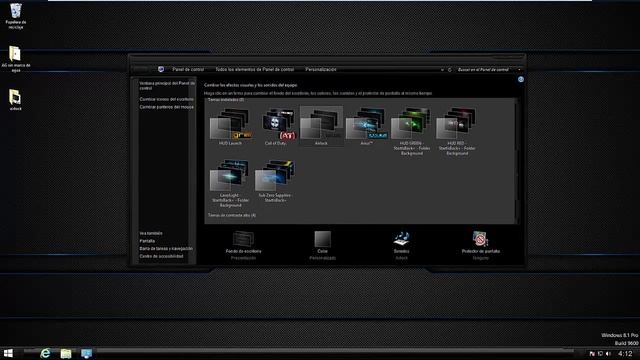Click the taskbar clock showing 4:12

pyautogui.click(x=625, y=353)
